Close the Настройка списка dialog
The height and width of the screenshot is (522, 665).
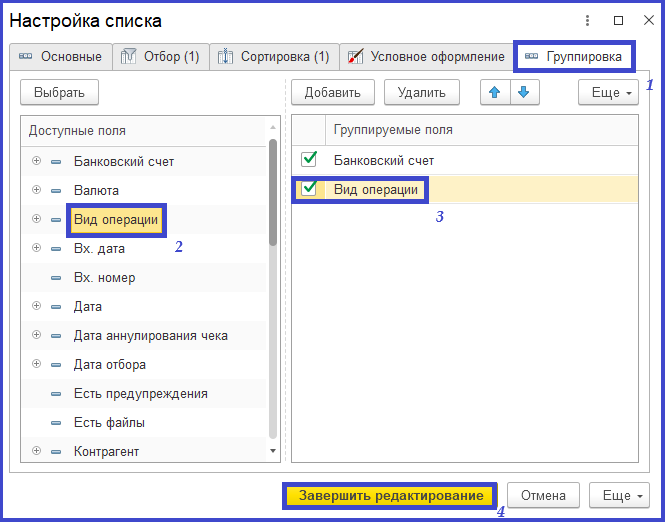pos(646,20)
